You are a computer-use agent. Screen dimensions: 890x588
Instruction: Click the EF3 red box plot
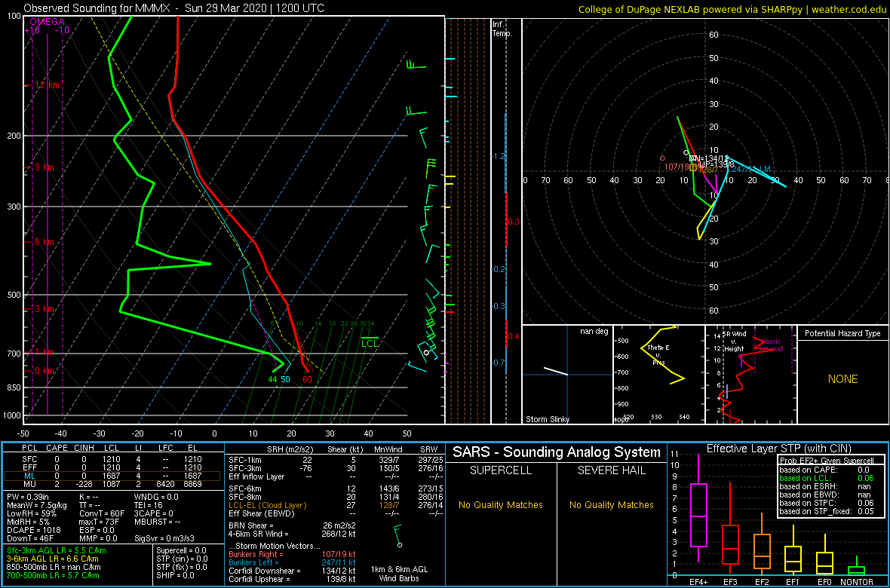(x=730, y=545)
